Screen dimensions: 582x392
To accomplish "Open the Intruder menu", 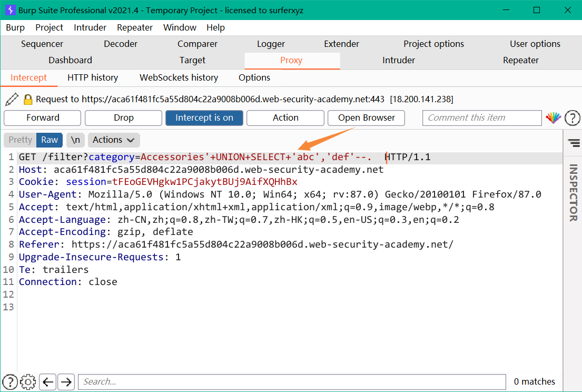I will coord(90,27).
